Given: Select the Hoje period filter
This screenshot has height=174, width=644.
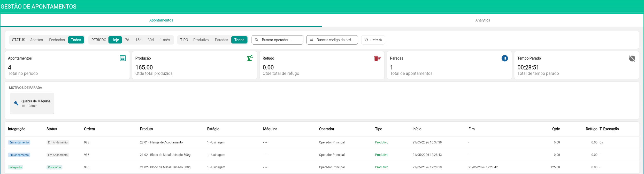Looking at the screenshot, I should 115,40.
